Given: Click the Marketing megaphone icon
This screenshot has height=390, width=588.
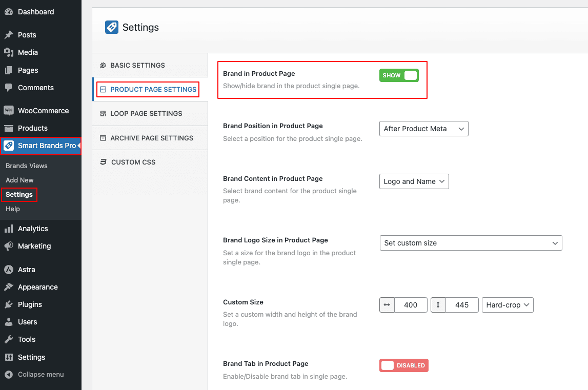Looking at the screenshot, I should coord(9,246).
